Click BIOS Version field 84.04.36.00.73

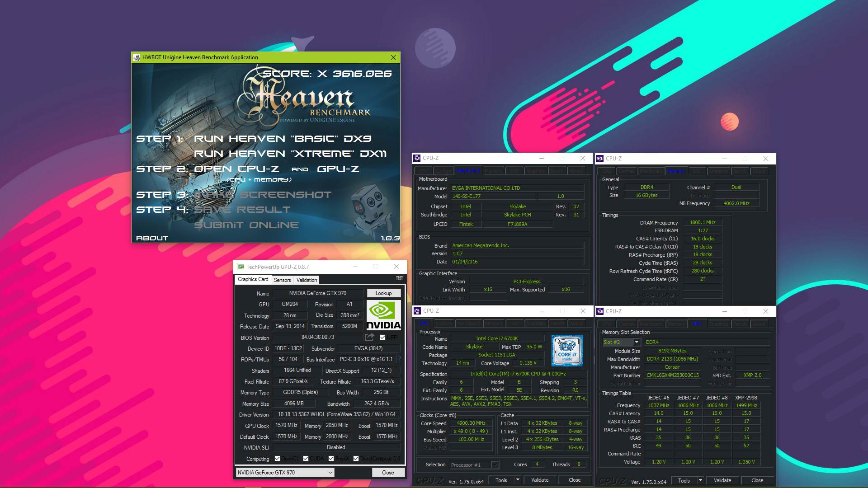pyautogui.click(x=318, y=337)
